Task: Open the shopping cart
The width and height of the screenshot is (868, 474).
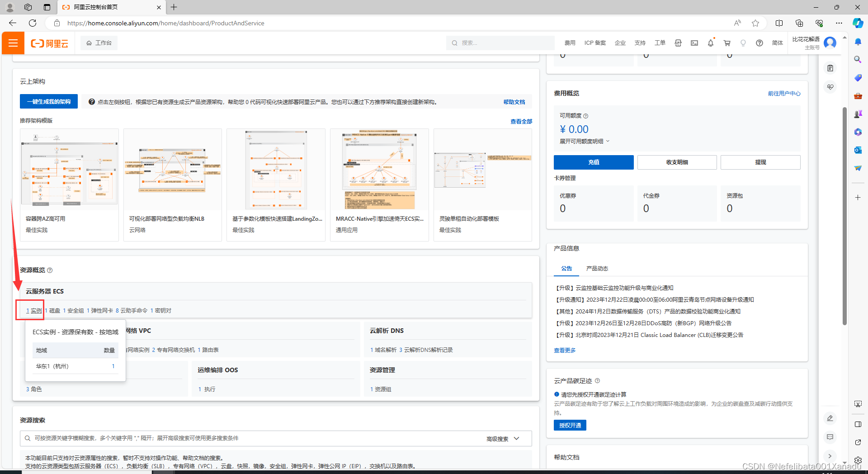Action: 727,43
